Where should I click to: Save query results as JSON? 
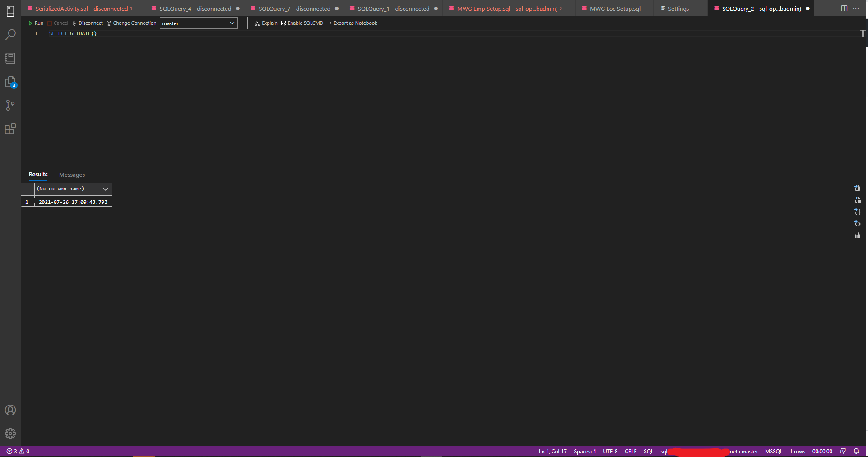pyautogui.click(x=857, y=212)
